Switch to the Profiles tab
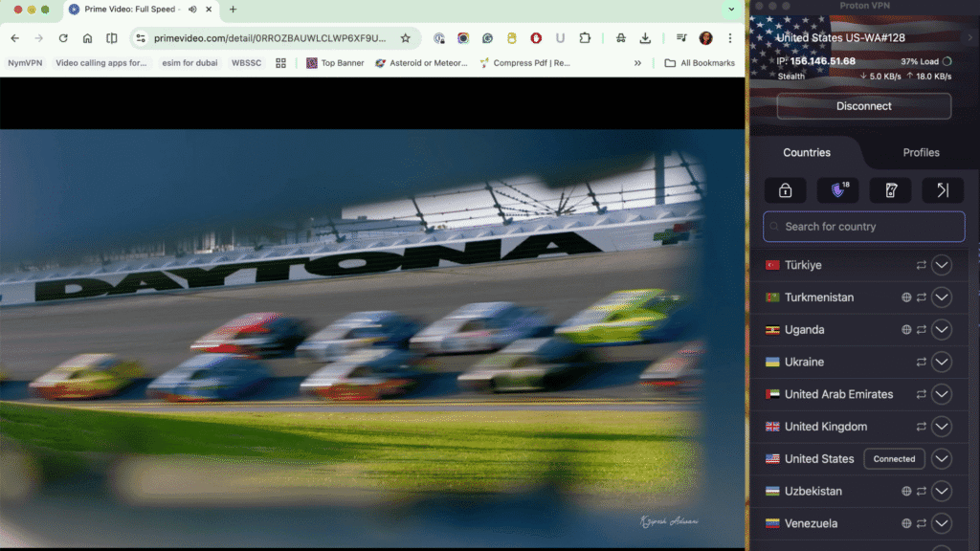980x551 pixels. pyautogui.click(x=921, y=152)
